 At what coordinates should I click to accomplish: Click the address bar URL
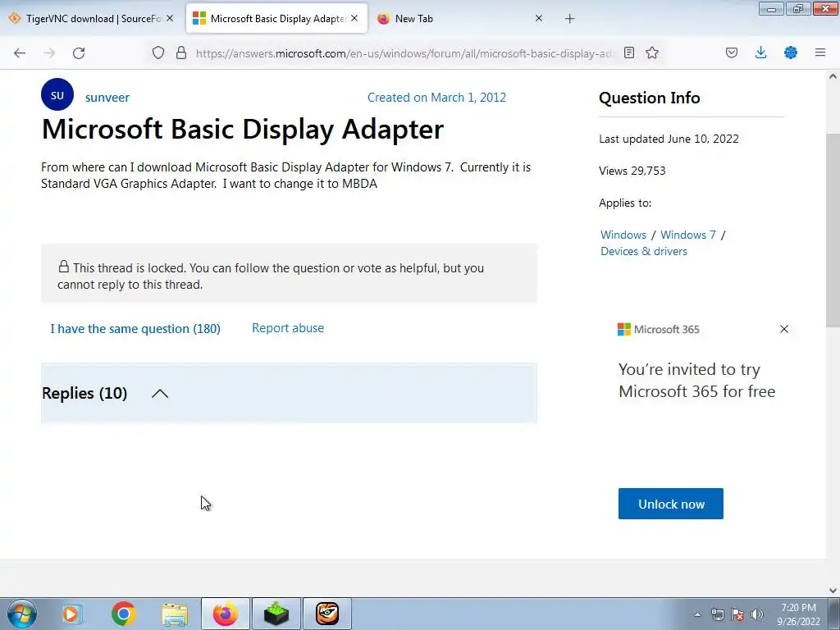click(x=405, y=53)
